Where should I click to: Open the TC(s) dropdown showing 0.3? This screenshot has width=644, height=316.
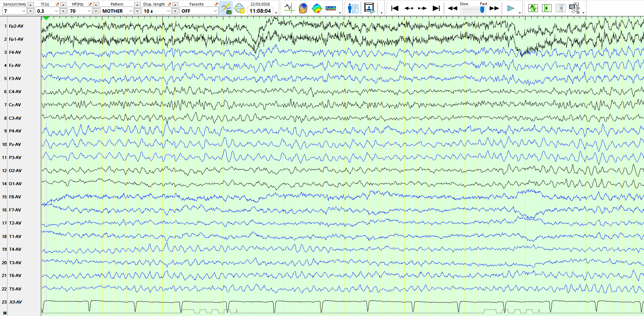click(48, 11)
